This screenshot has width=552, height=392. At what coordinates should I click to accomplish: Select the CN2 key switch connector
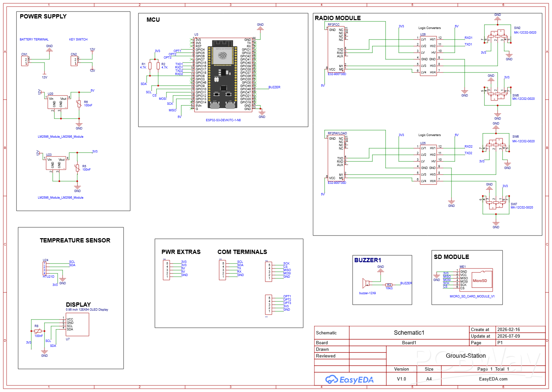pos(74,61)
